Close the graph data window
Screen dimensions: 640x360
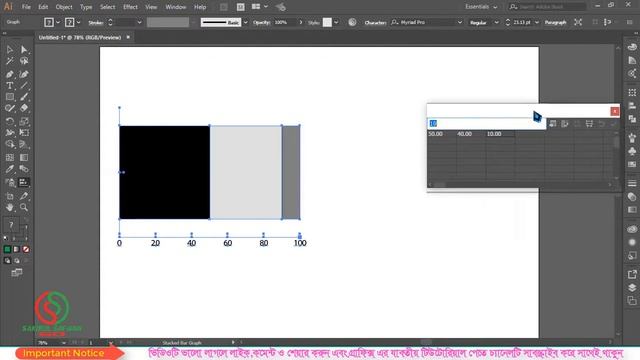pyautogui.click(x=615, y=111)
